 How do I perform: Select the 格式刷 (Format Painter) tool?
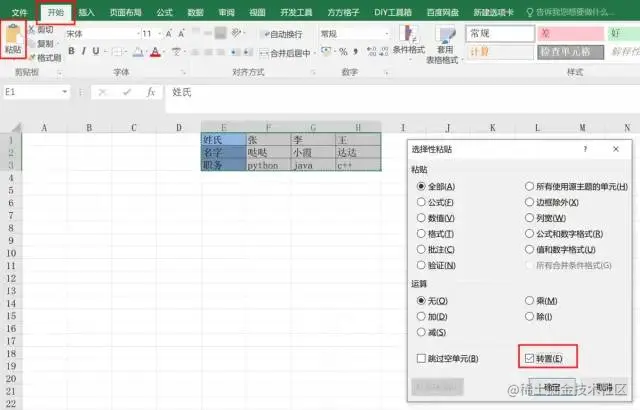[45, 58]
